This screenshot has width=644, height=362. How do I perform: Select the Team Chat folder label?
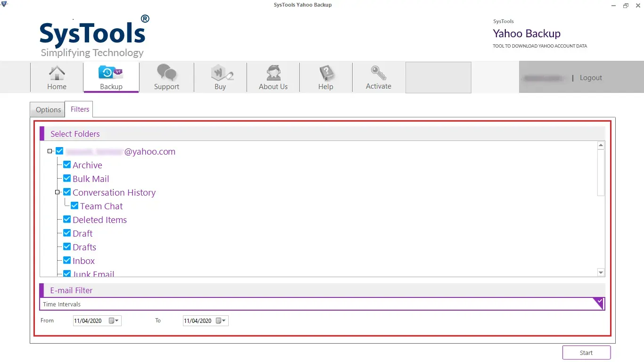(101, 206)
